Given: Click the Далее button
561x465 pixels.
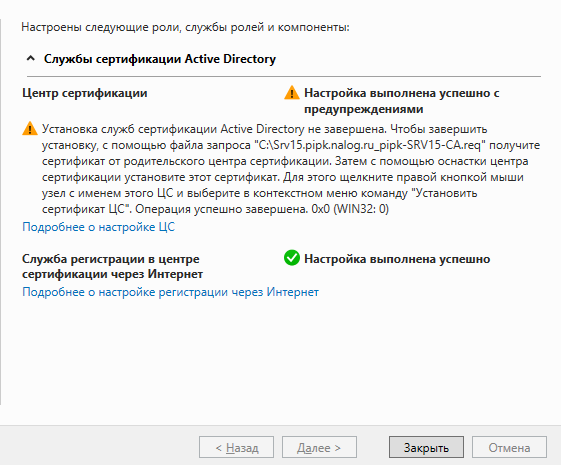Looking at the screenshot, I should pos(319,447).
